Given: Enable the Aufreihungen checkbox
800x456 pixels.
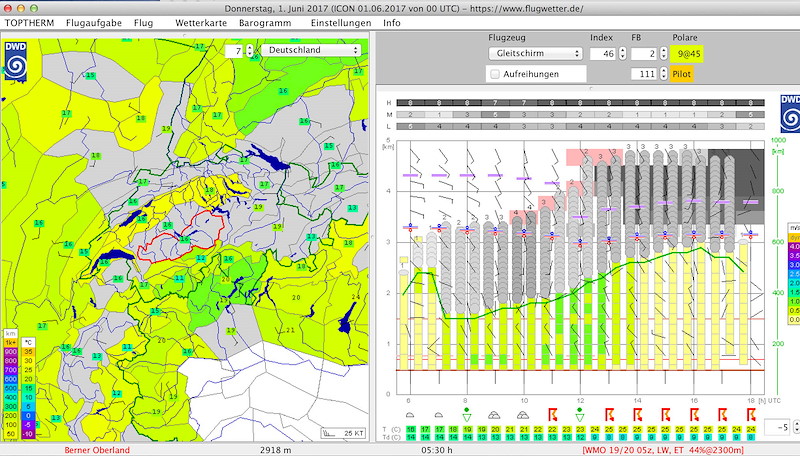Looking at the screenshot, I should click(494, 74).
